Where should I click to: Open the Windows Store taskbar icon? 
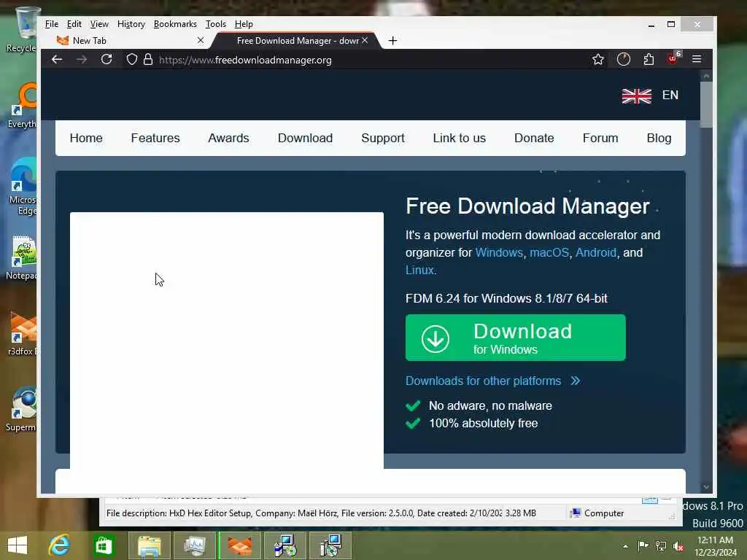click(x=104, y=545)
